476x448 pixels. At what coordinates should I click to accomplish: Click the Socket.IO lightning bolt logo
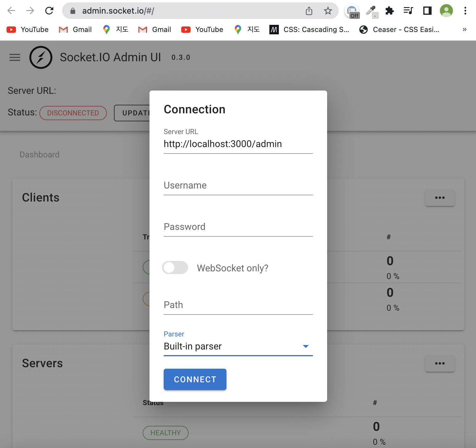click(x=41, y=57)
